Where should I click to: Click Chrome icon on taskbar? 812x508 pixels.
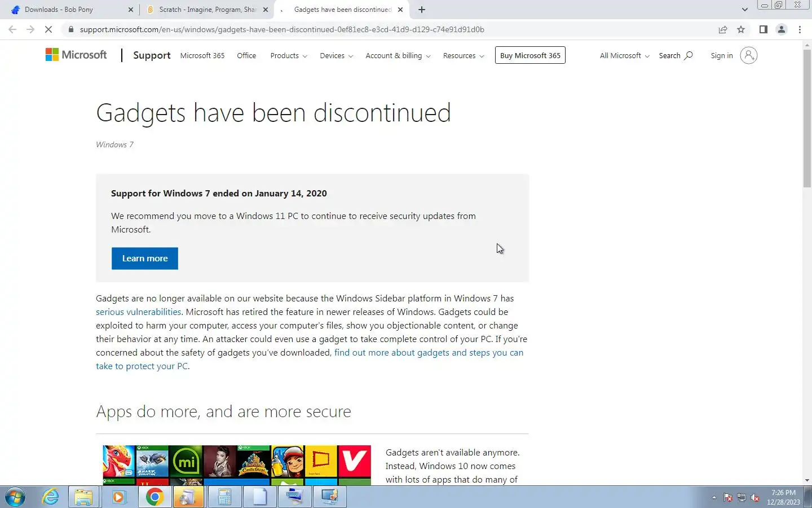pyautogui.click(x=155, y=497)
